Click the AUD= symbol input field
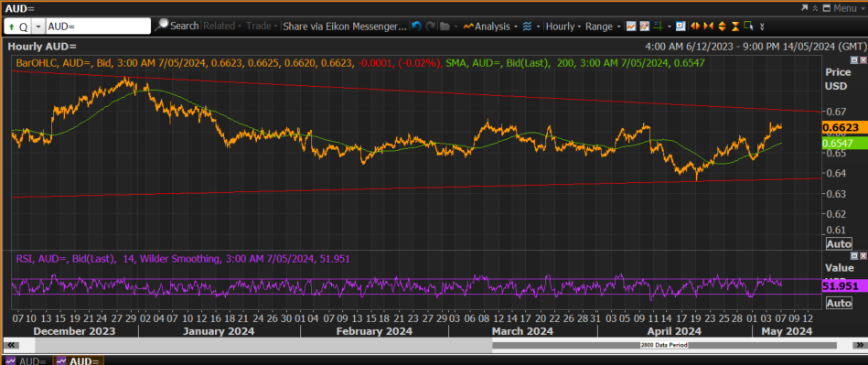The width and height of the screenshot is (868, 365). coord(98,26)
